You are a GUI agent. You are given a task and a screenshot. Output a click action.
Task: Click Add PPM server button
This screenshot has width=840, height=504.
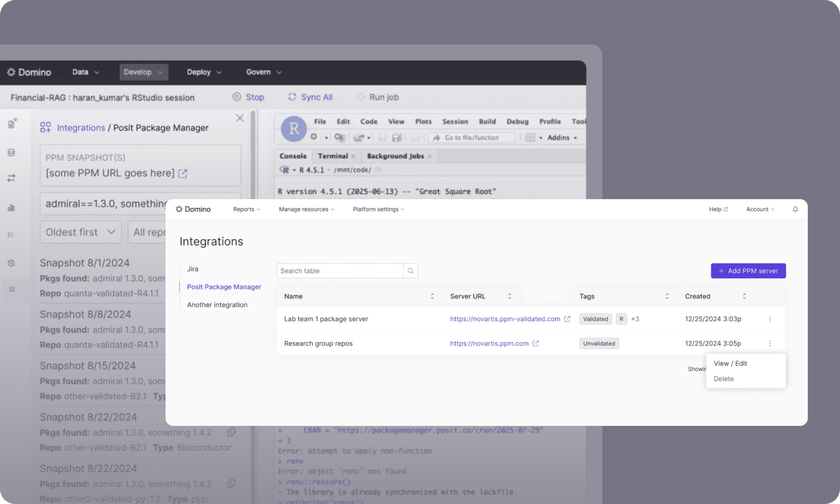[x=748, y=271]
